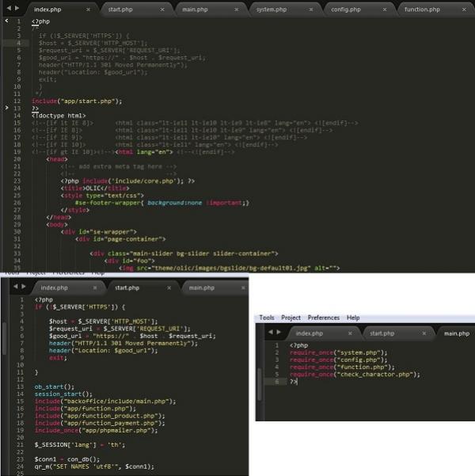
Task: Click require_once("check_charactor.php") line
Action: (355, 375)
